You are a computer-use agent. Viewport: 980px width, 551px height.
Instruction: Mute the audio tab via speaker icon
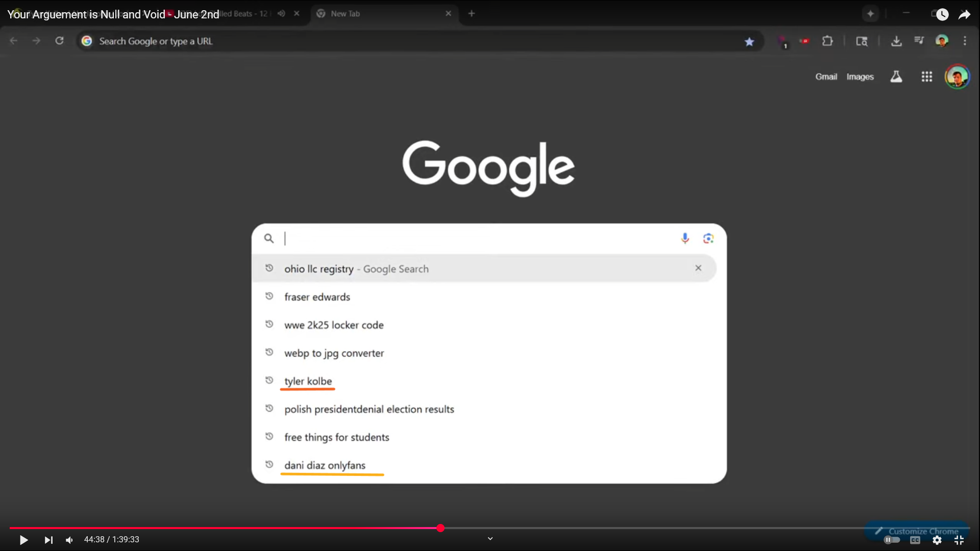[281, 14]
